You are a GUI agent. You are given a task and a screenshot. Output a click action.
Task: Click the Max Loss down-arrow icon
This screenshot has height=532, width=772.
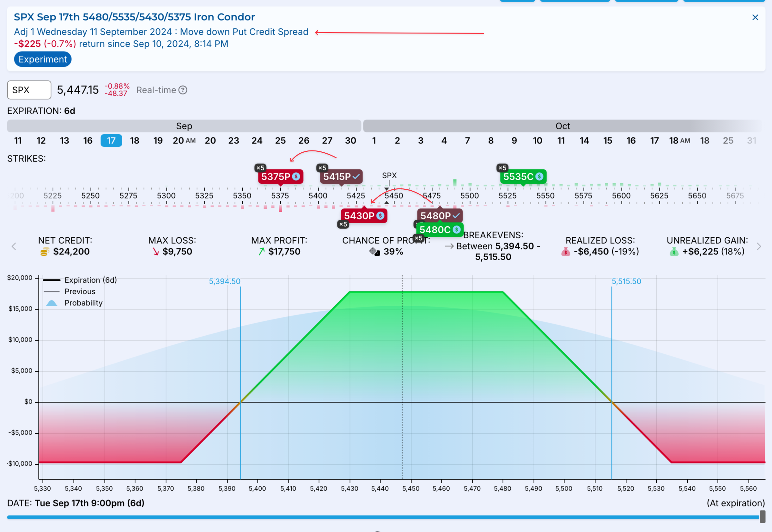[x=155, y=252]
